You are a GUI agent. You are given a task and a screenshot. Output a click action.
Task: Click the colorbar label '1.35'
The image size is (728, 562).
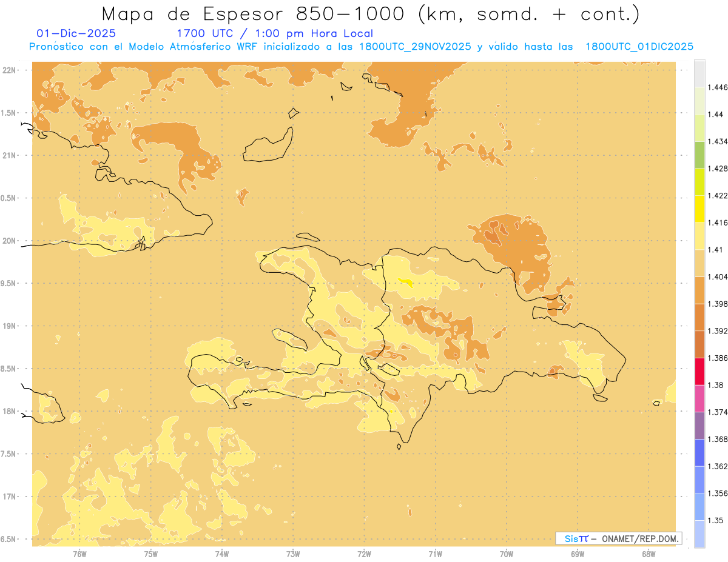[715, 520]
